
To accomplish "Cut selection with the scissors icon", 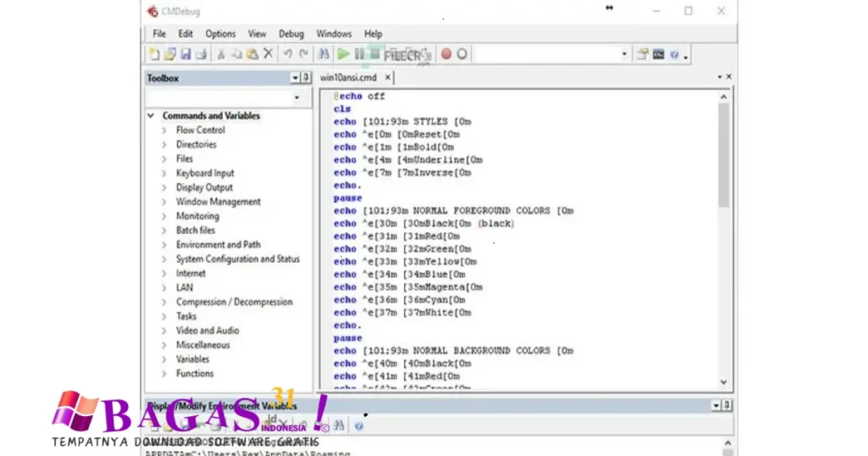I will click(x=220, y=54).
